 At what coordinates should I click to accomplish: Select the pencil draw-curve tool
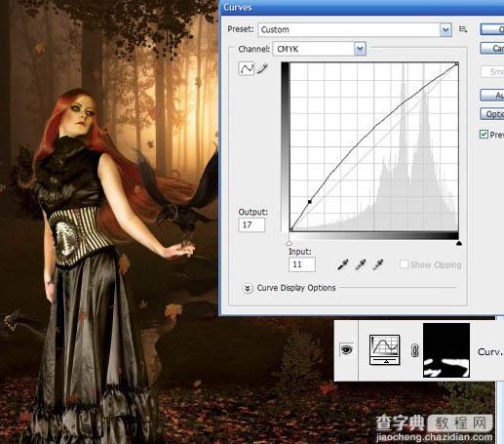(262, 68)
